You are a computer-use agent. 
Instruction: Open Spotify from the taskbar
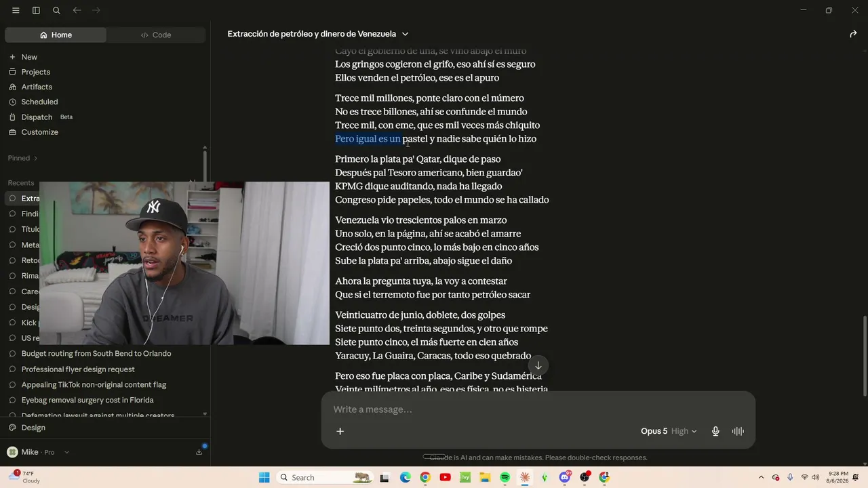point(505,477)
